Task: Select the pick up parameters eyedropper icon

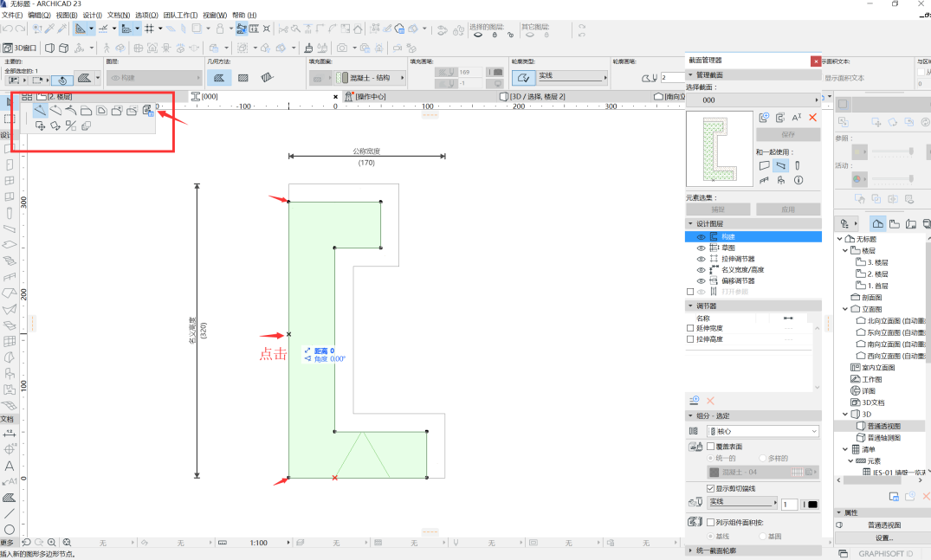Action: click(50, 29)
